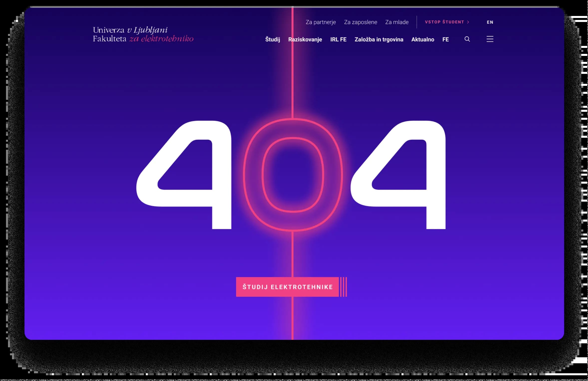The image size is (588, 381).
Task: Open Založba in trgovina section
Action: [379, 39]
